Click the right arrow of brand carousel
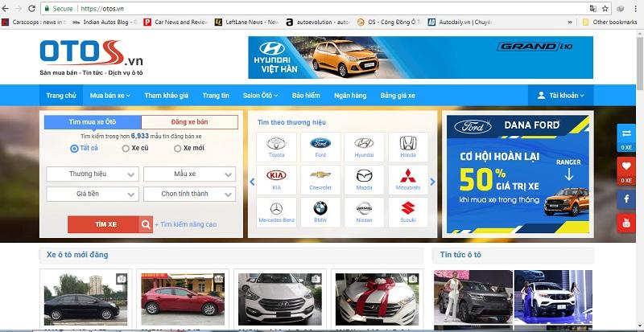 (432, 182)
